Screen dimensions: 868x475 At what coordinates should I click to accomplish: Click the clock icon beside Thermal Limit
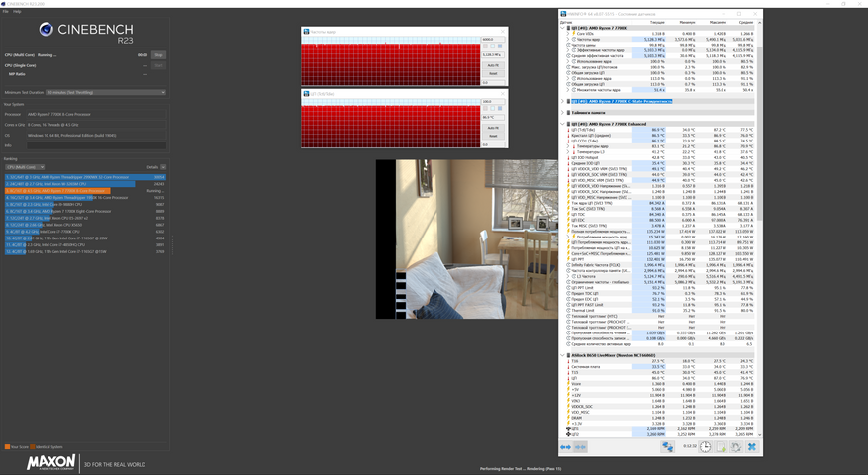[x=568, y=310]
